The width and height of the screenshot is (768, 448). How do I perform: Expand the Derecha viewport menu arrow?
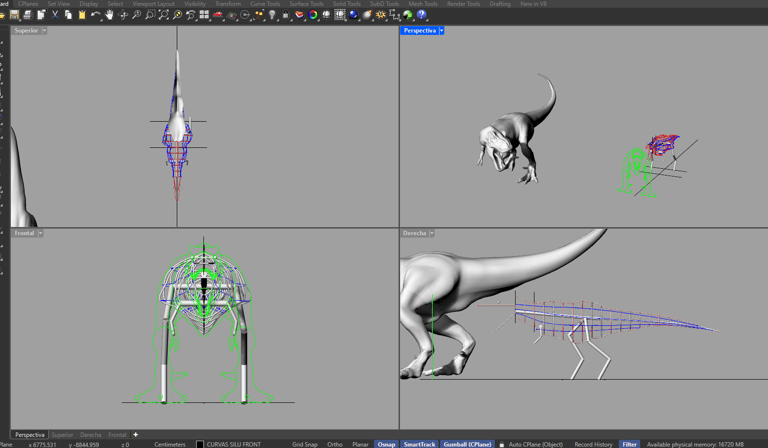point(432,233)
